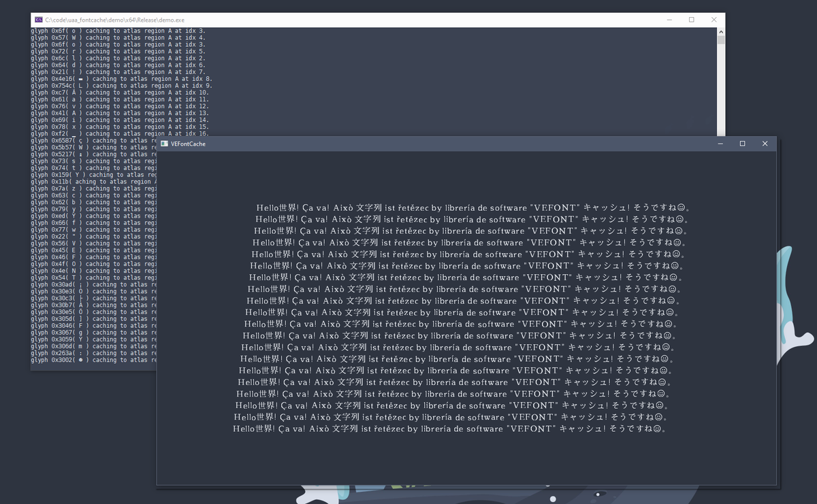This screenshot has width=817, height=504.
Task: Close the demo.exe console window
Action: (714, 20)
